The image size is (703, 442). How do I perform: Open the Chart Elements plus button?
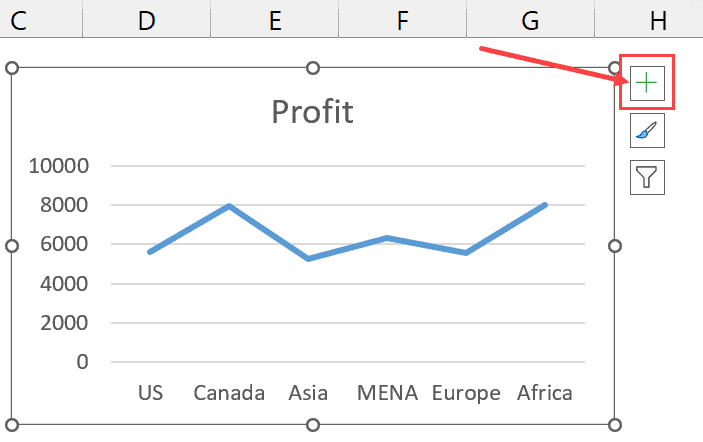[x=647, y=83]
